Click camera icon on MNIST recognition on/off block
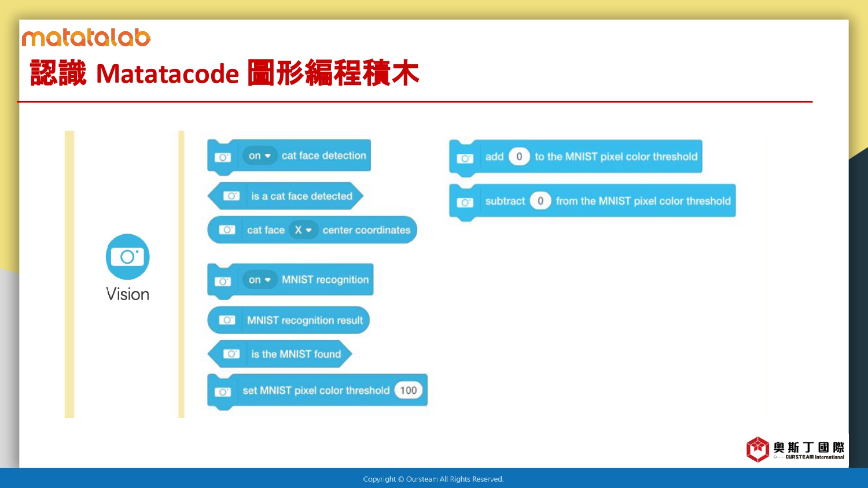 [223, 282]
